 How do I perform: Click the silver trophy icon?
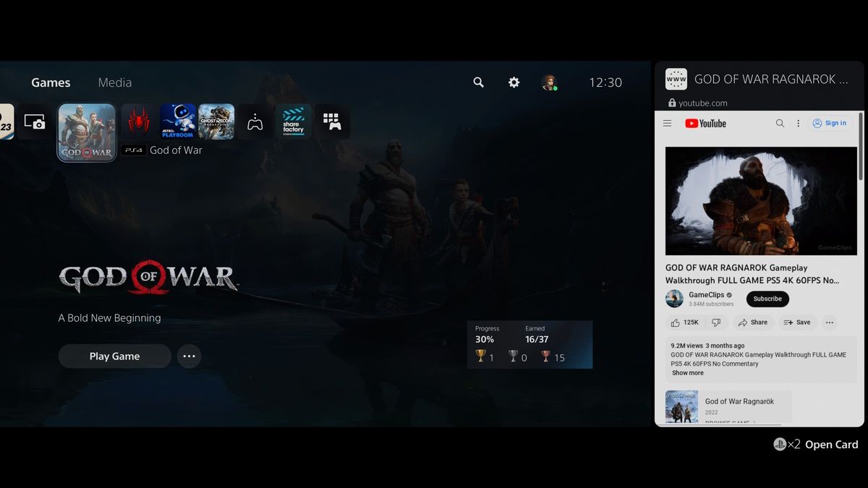tap(513, 356)
